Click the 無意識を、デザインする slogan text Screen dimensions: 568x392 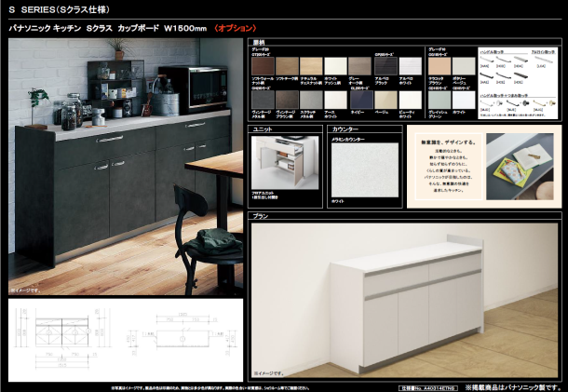tap(448, 142)
